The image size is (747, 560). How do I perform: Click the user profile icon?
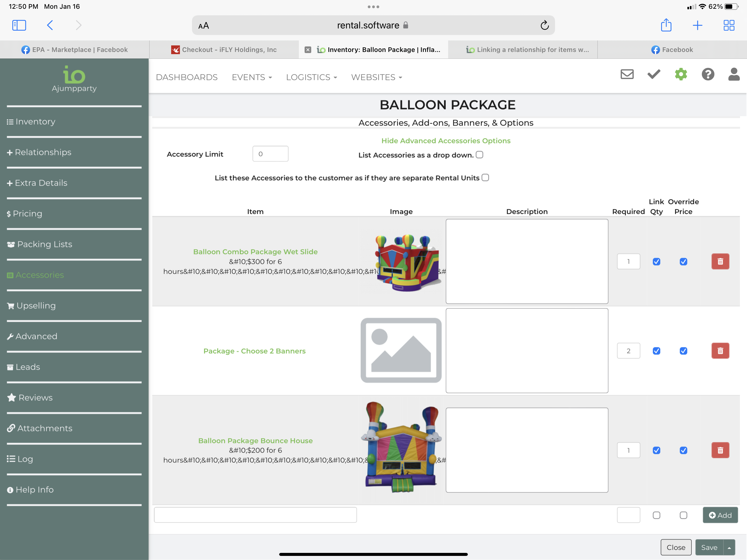(734, 74)
